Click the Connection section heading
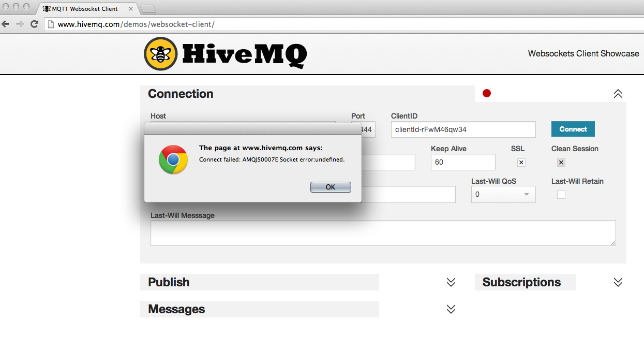The height and width of the screenshot is (350, 644). [181, 94]
